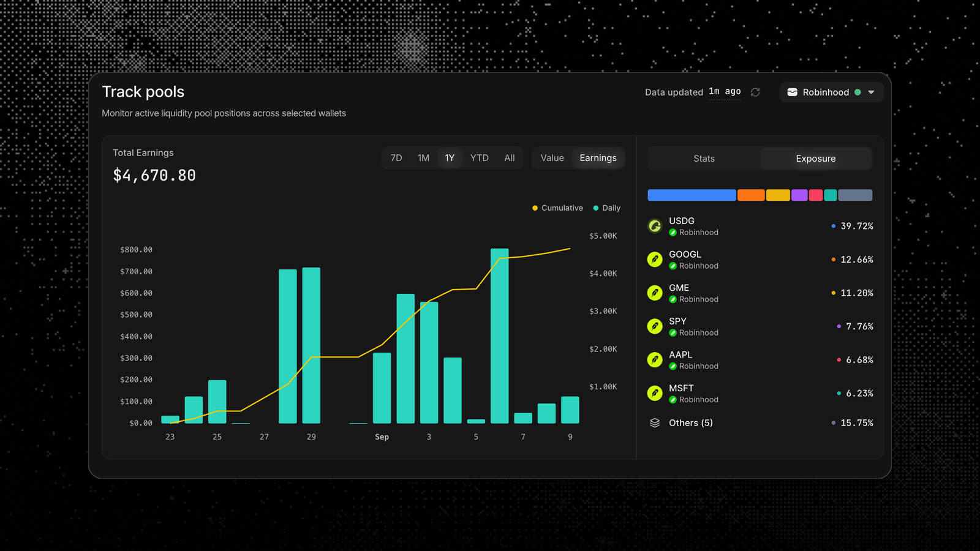Click the daily bar above date 25
This screenshot has height=551, width=980.
click(x=217, y=402)
